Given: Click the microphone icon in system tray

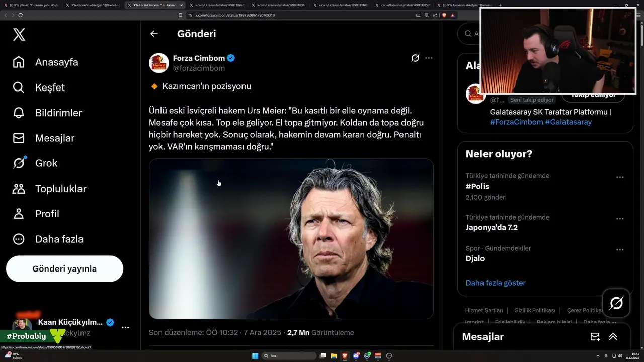Looking at the screenshot, I should point(606,356).
